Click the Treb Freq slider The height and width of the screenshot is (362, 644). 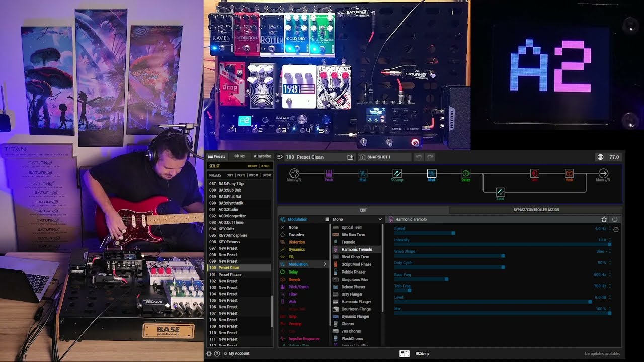(x=502, y=290)
